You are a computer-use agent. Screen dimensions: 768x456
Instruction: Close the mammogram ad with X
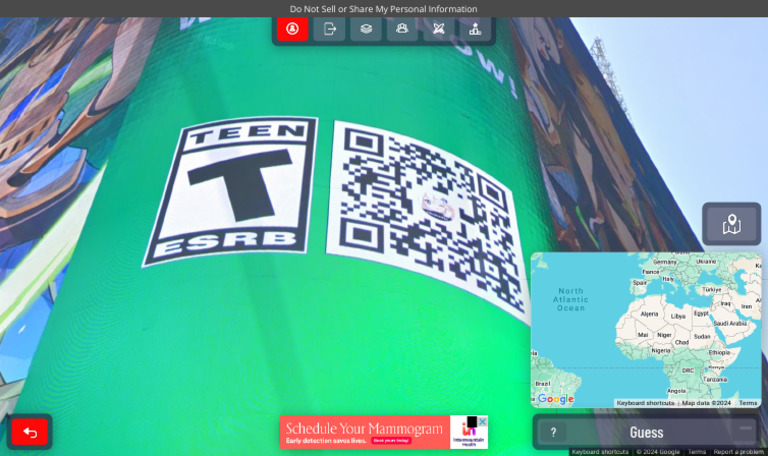[x=482, y=421]
